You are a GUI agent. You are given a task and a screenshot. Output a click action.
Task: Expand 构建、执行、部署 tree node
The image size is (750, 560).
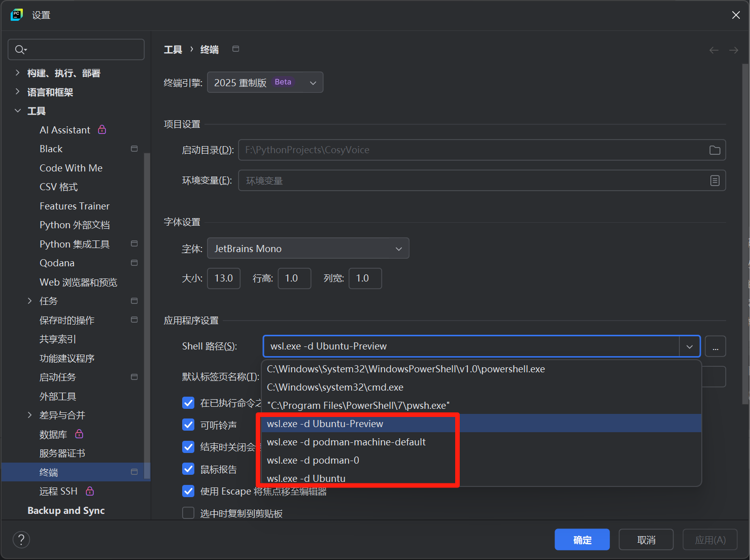[18, 73]
